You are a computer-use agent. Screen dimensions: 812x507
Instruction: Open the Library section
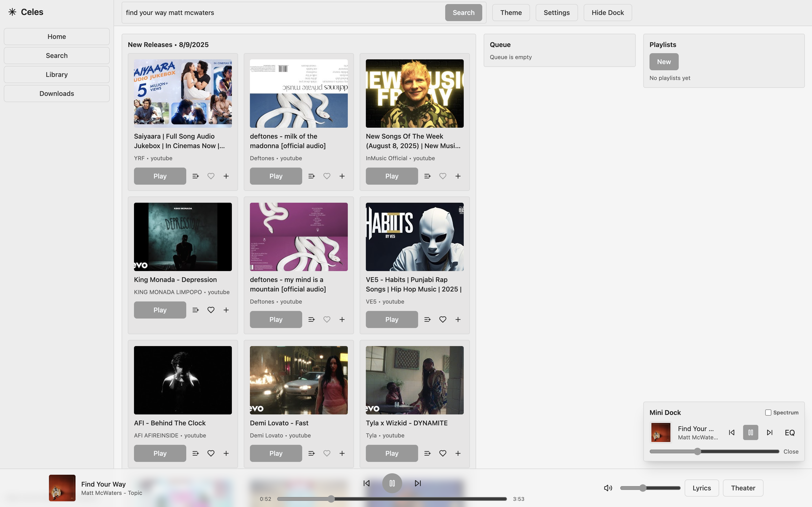tap(57, 75)
